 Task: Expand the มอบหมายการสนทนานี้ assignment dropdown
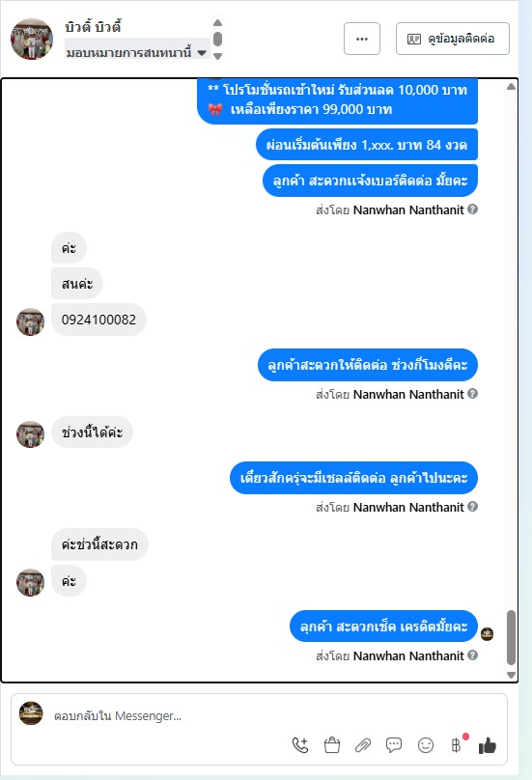137,52
